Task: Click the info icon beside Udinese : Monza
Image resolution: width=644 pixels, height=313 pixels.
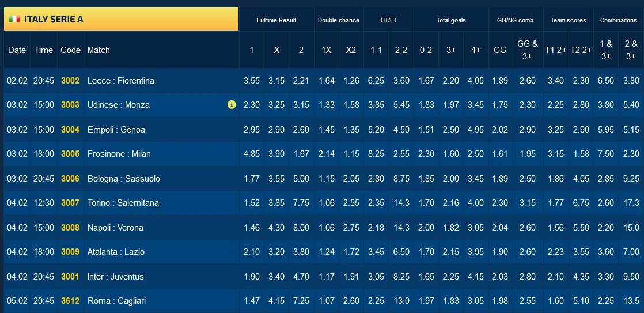Action: tap(232, 105)
